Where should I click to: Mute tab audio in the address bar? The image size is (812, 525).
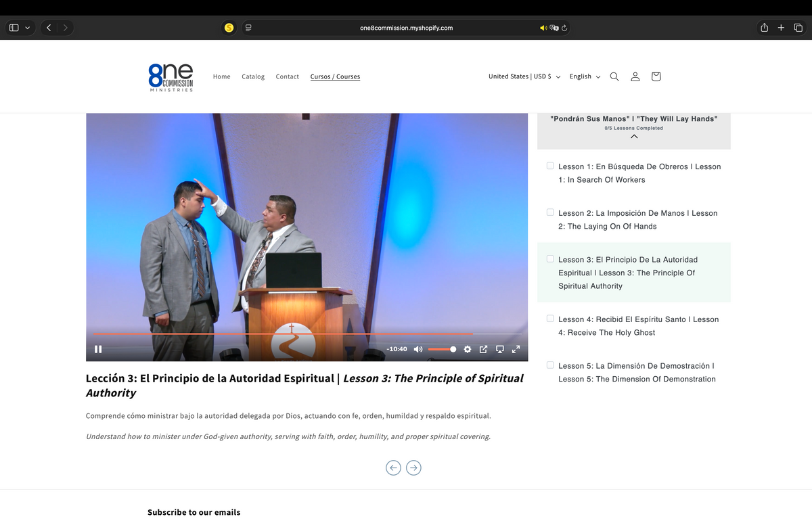[x=543, y=28]
